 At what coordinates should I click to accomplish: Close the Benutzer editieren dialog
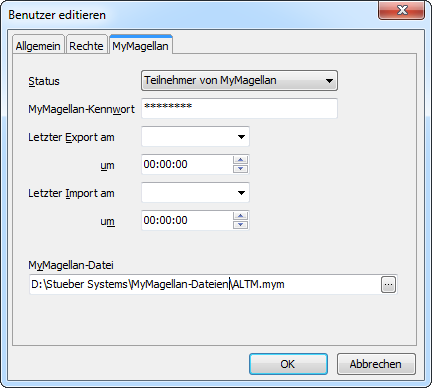(x=402, y=10)
